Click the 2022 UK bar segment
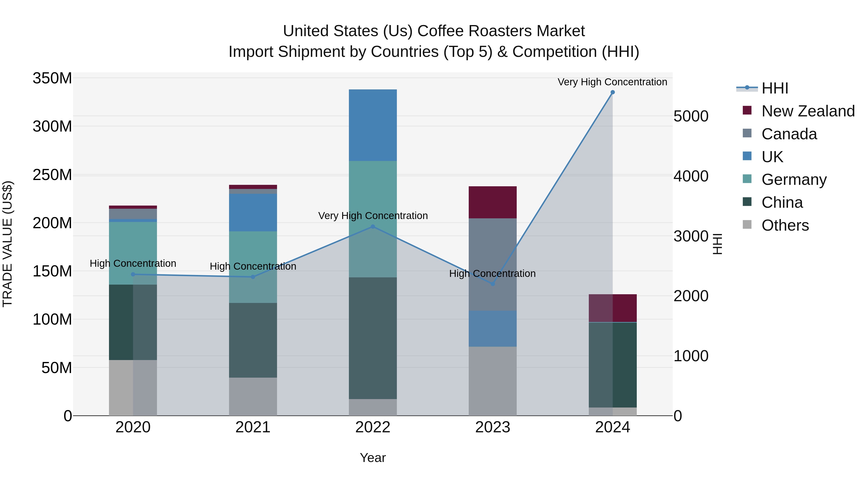Image resolution: width=868 pixels, height=488 pixels. click(x=373, y=125)
